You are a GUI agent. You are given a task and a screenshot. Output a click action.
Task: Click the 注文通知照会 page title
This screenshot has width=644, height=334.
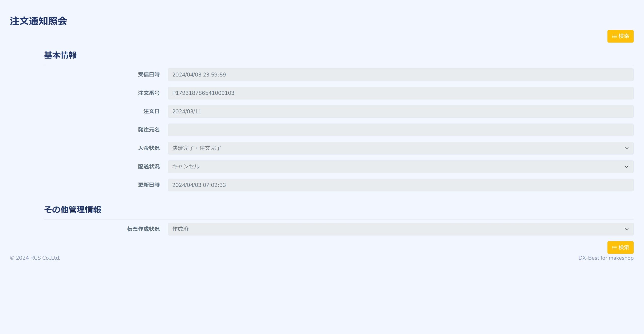pyautogui.click(x=38, y=21)
